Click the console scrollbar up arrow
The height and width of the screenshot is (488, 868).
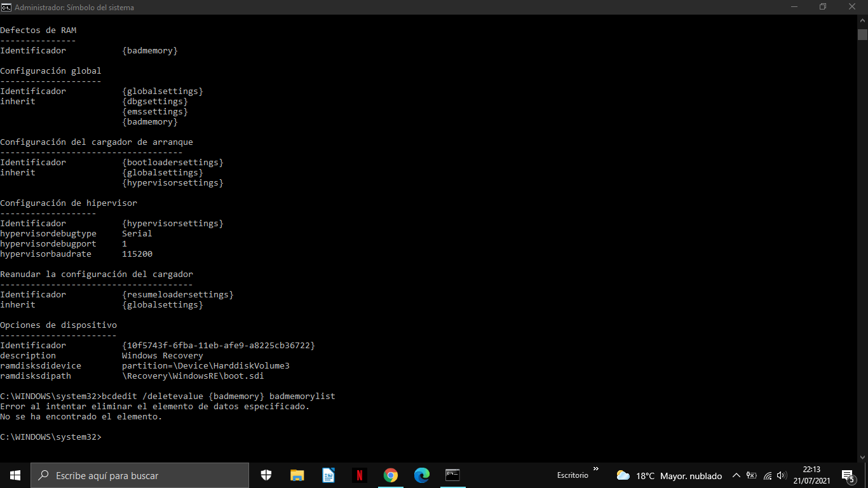click(862, 21)
